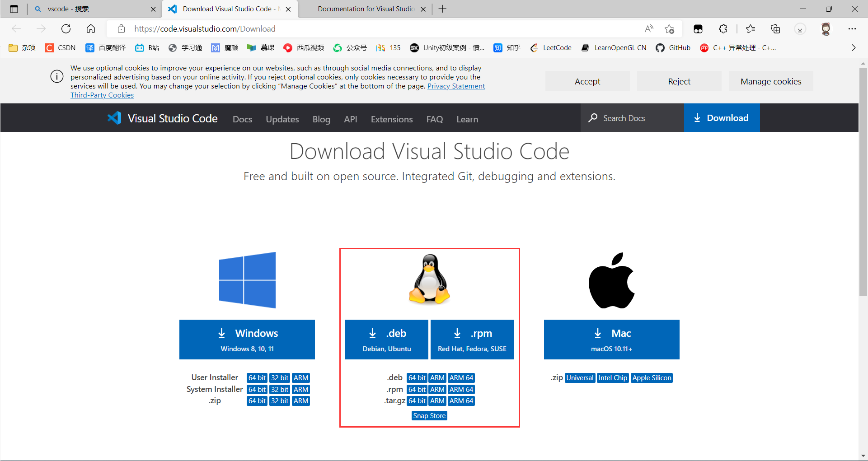The image size is (868, 461).
Task: Accept optional cookies
Action: coord(587,81)
